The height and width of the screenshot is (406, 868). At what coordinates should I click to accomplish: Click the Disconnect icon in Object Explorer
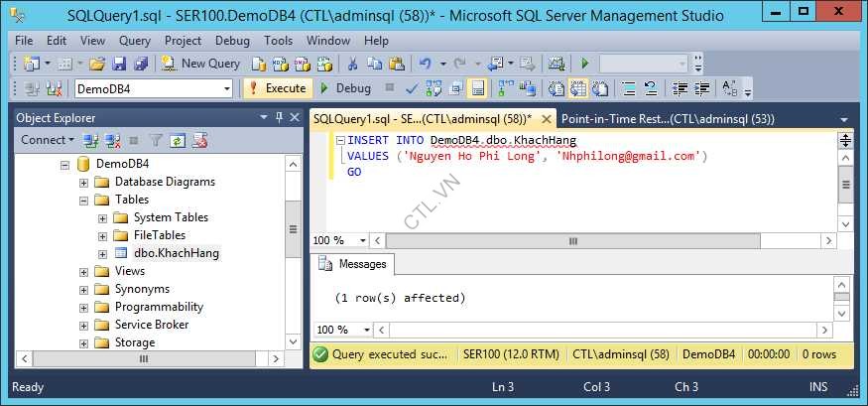[112, 140]
